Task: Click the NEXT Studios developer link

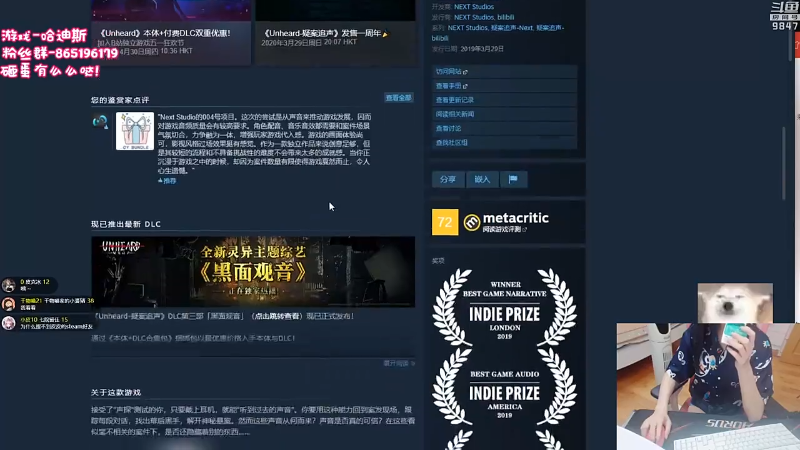Action: tap(474, 7)
